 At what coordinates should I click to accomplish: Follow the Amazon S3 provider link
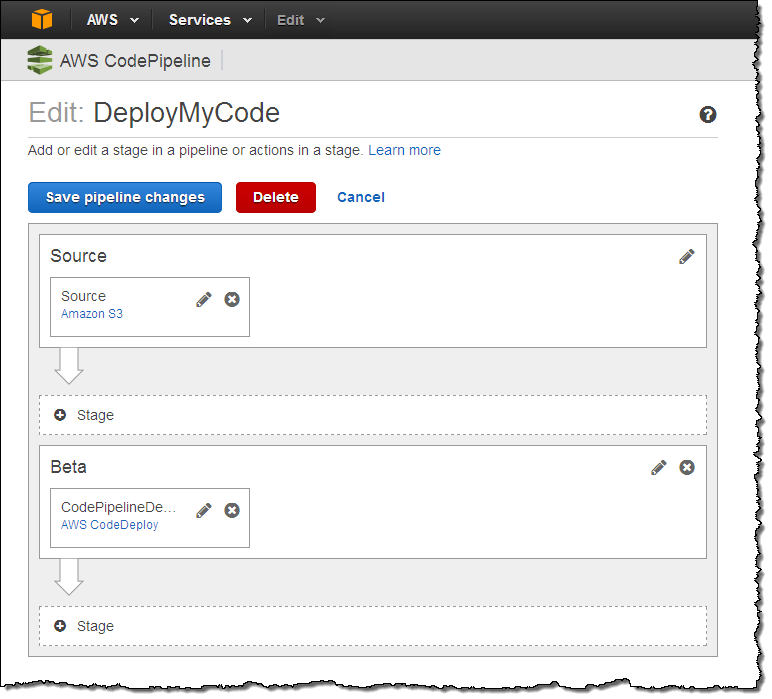[x=92, y=314]
